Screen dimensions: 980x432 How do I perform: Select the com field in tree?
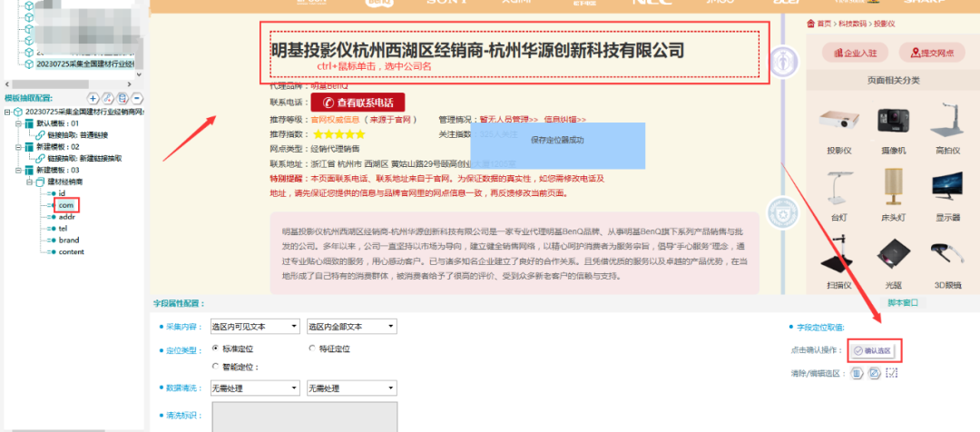click(66, 205)
